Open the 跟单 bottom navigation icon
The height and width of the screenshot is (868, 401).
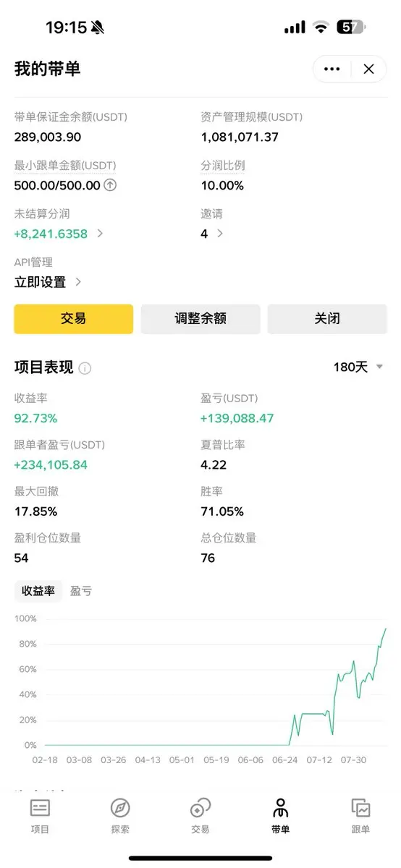coord(360,809)
